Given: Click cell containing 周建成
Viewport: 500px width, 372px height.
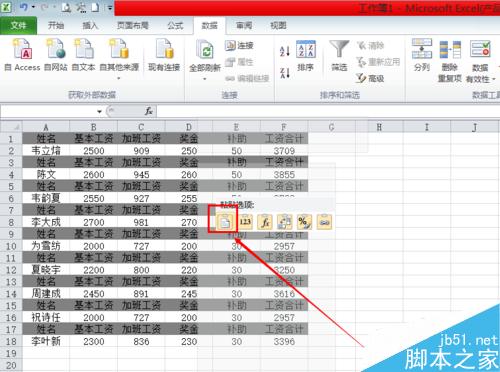Looking at the screenshot, I should click(46, 293).
